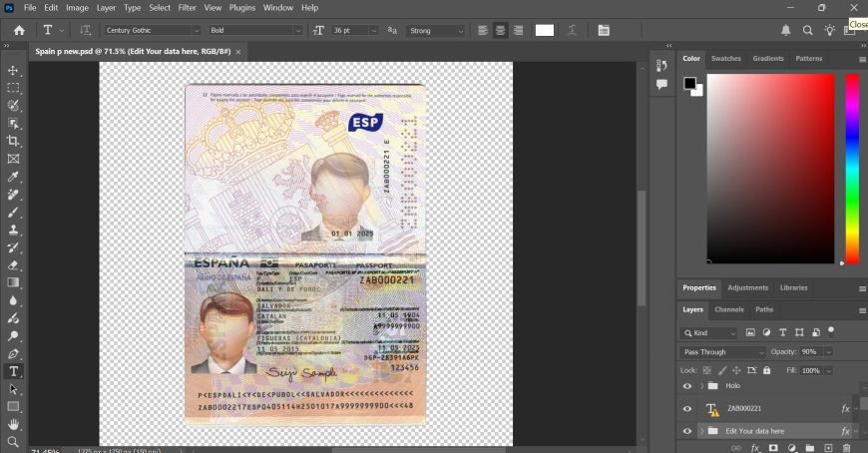This screenshot has height=453, width=868.
Task: Select the Horizontal Type tool in the toolbox
Action: click(13, 371)
